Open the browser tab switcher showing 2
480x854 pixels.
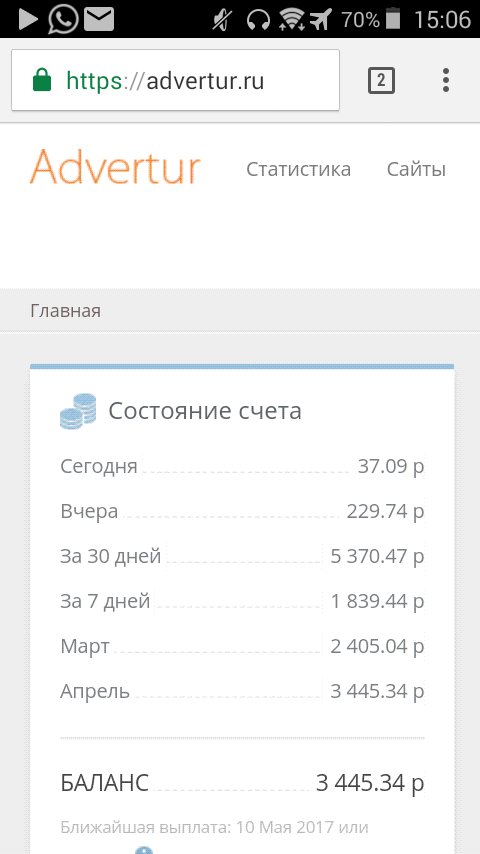click(x=381, y=81)
